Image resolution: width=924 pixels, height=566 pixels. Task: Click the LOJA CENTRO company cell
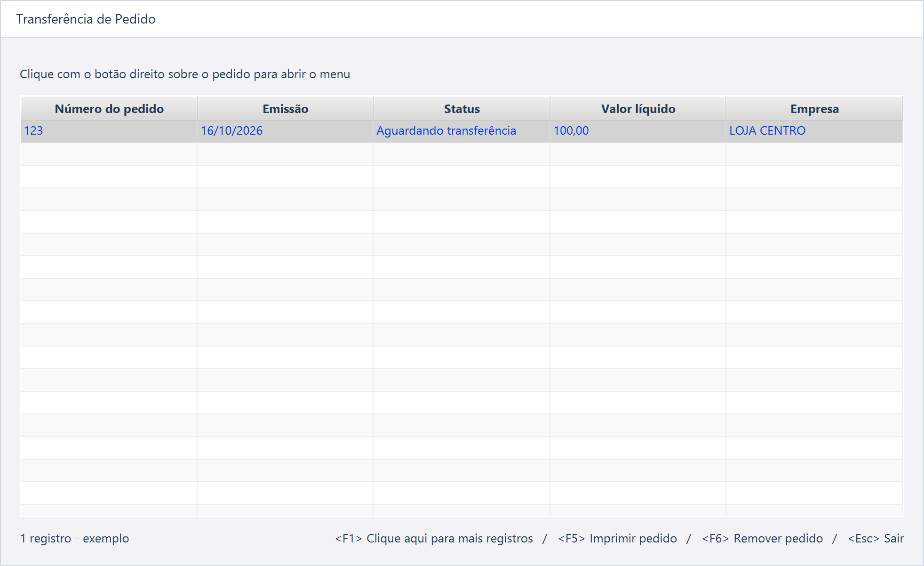pyautogui.click(x=814, y=131)
